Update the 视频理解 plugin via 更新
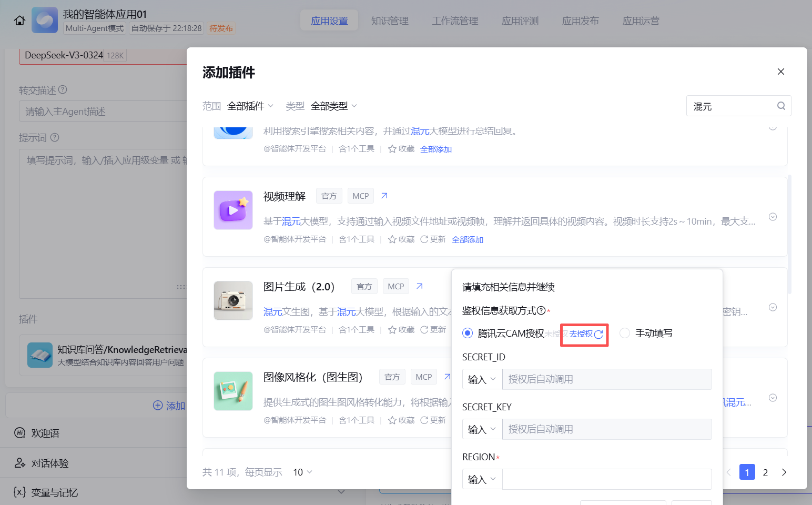The width and height of the screenshot is (812, 505). [433, 239]
